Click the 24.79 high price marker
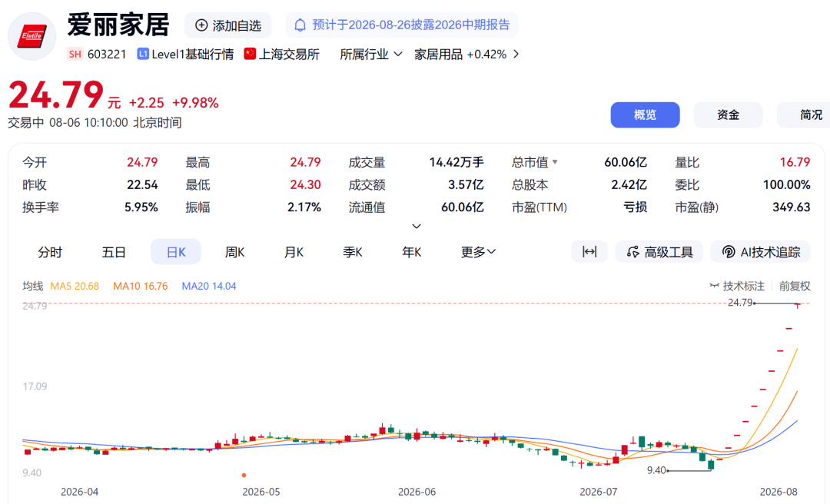 (740, 302)
